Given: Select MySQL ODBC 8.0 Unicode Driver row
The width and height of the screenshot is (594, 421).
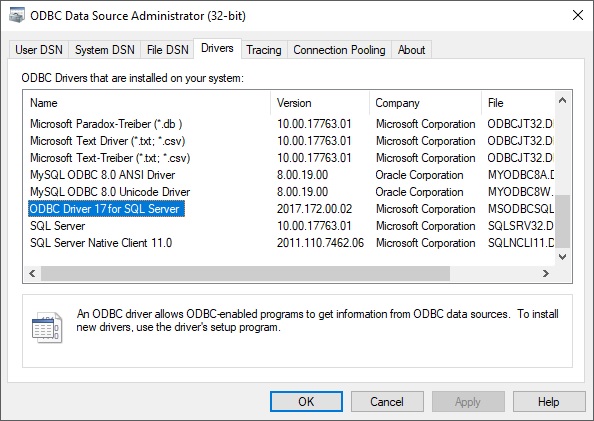Looking at the screenshot, I should [x=110, y=192].
